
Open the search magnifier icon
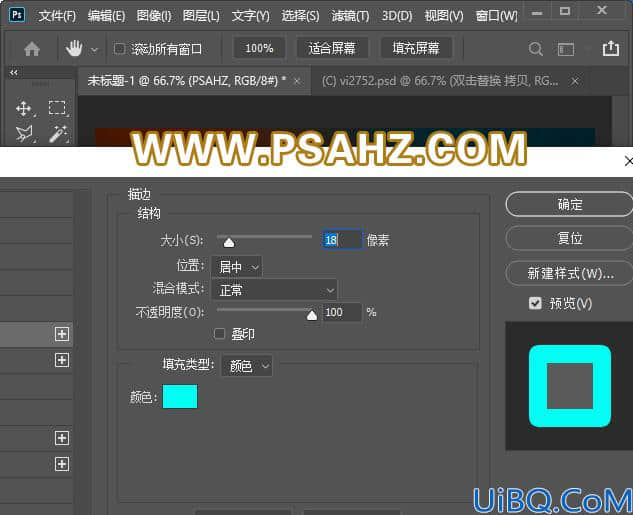point(535,49)
